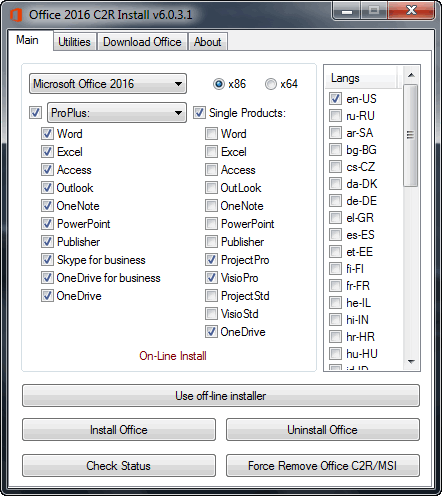This screenshot has height=496, width=442.
Task: Click the Uninstall Office button
Action: (323, 430)
